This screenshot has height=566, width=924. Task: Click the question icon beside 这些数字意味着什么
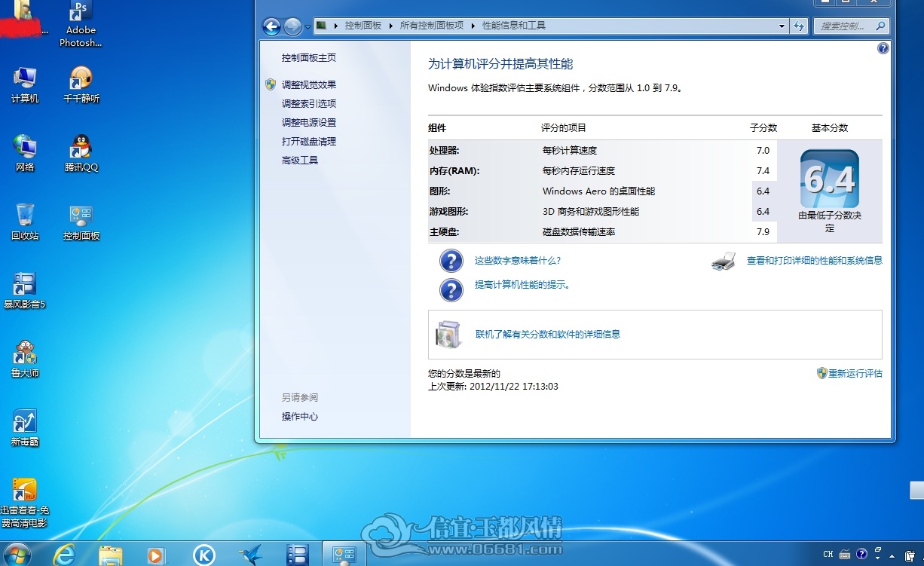point(451,261)
